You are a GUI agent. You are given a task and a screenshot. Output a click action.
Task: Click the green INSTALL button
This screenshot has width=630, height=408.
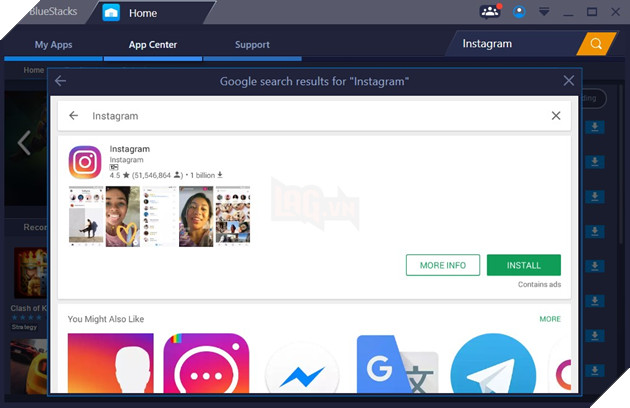pyautogui.click(x=524, y=265)
